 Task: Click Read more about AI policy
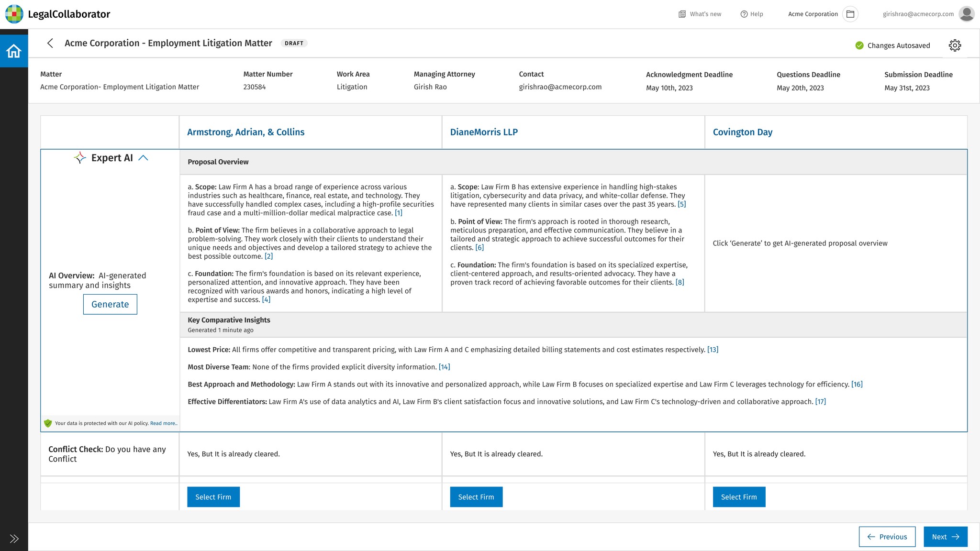click(x=163, y=423)
